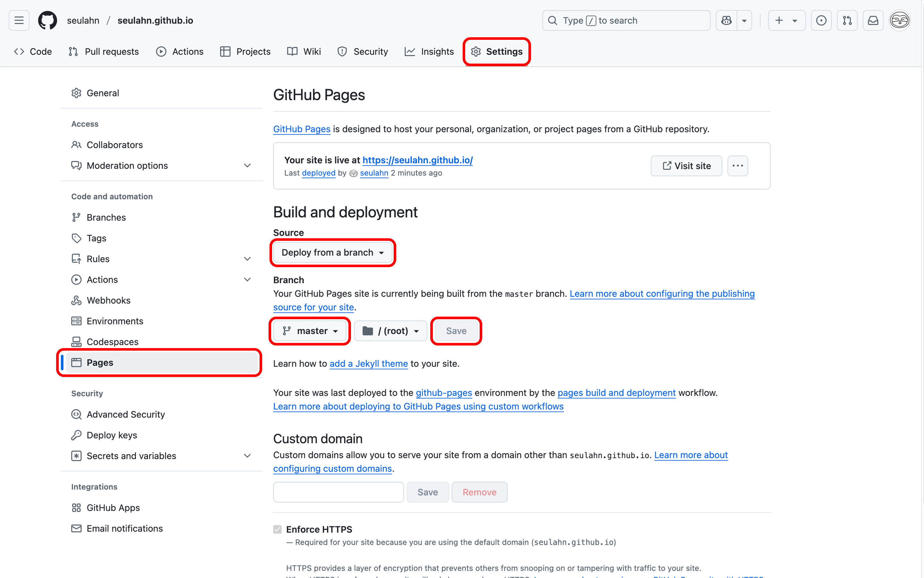This screenshot has width=924, height=578.
Task: Go to GitHub home via Octocat logo
Action: click(47, 20)
